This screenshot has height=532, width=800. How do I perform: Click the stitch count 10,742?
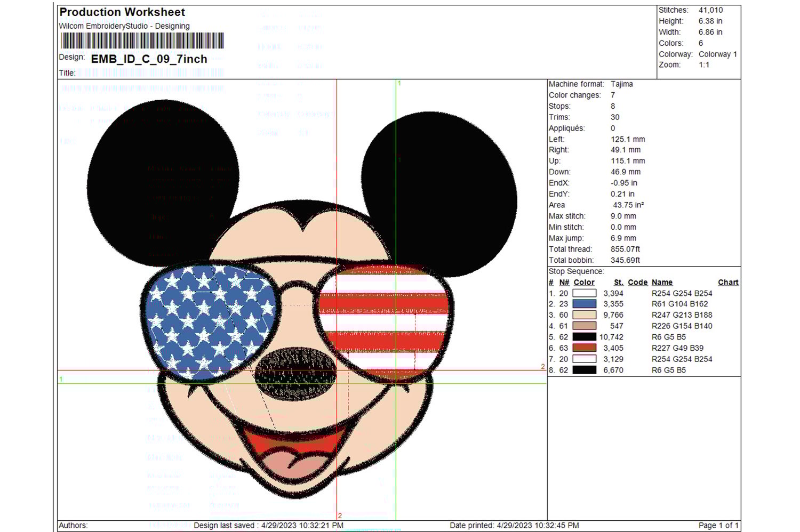(x=611, y=337)
